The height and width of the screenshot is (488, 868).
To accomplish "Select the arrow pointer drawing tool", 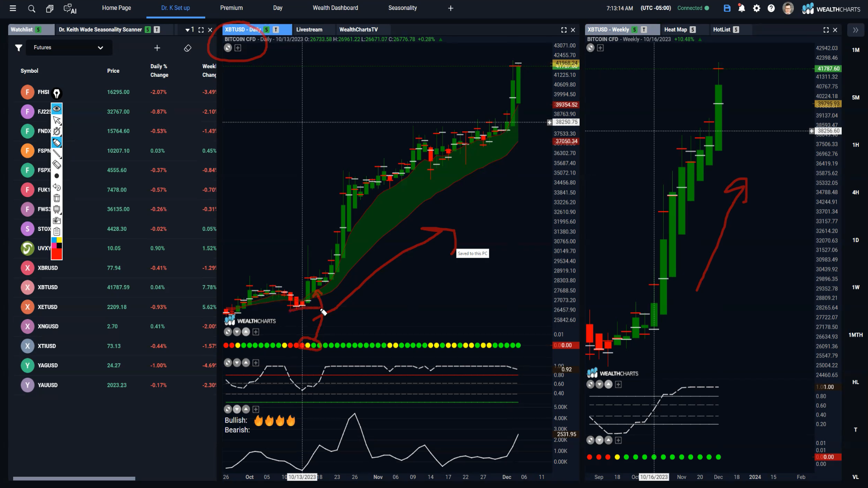I will pos(57,120).
